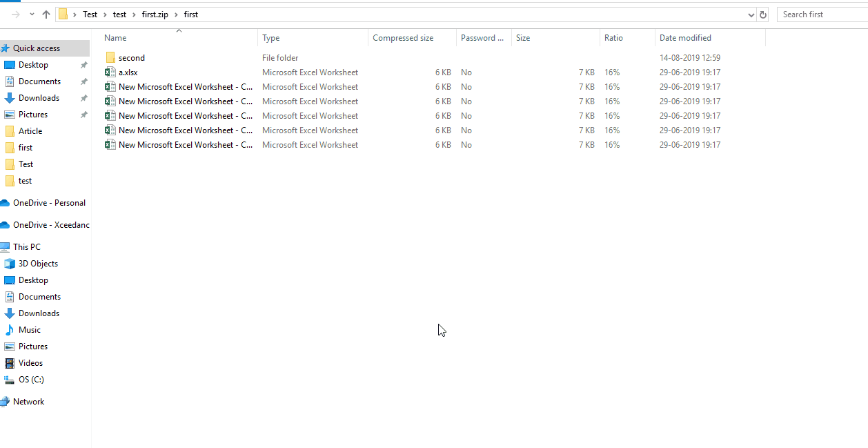The height and width of the screenshot is (448, 868).
Task: Toggle the pin on Downloads quick access entry
Action: pyautogui.click(x=83, y=97)
